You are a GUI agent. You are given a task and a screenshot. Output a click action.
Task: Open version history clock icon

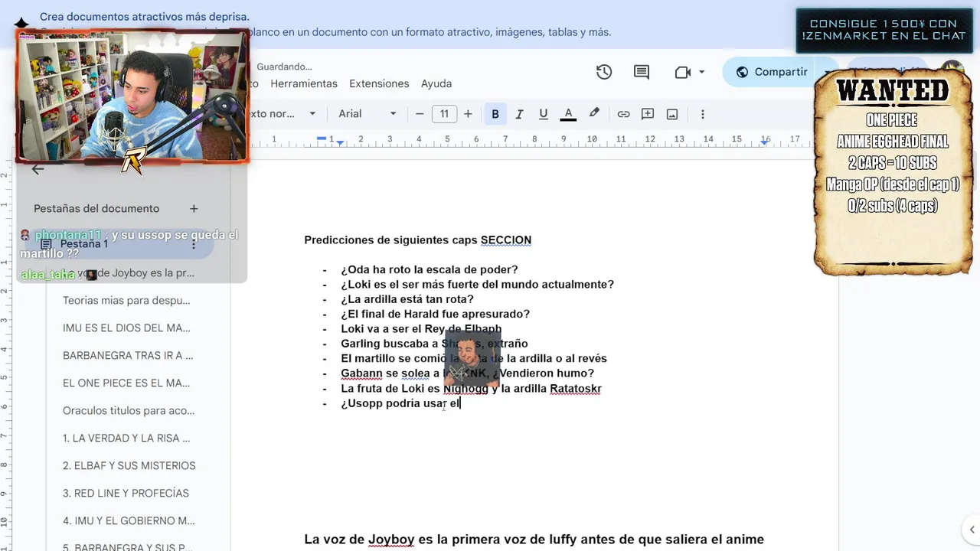point(604,72)
